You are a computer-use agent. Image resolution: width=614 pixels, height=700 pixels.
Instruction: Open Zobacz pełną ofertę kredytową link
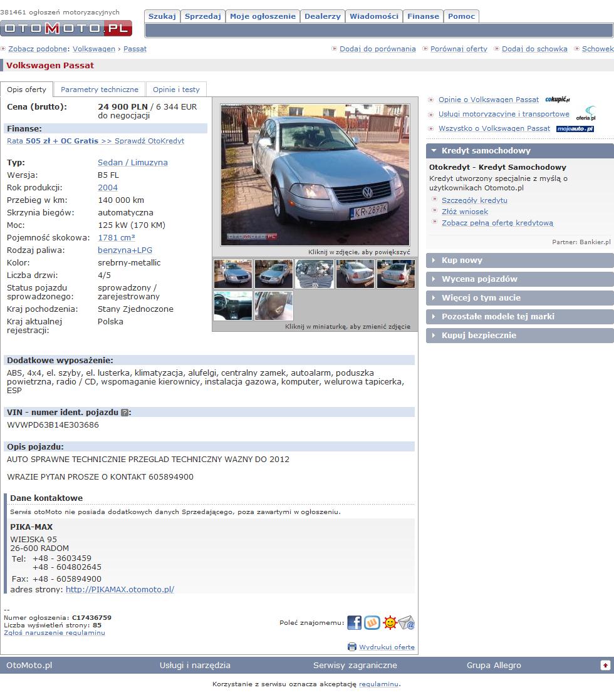tap(497, 222)
